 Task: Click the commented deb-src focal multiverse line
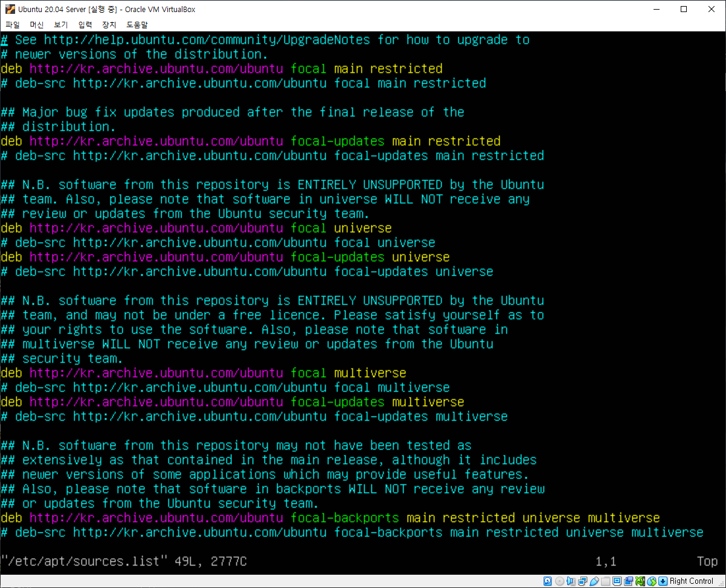(x=225, y=388)
